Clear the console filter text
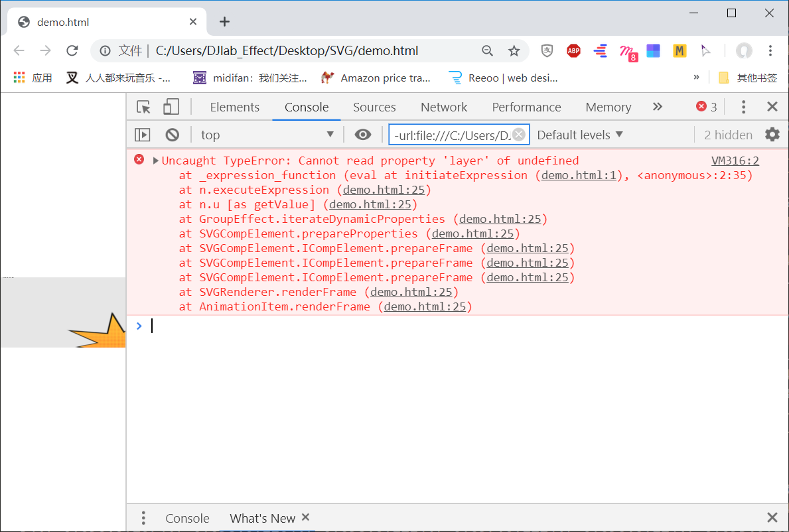Screen dimensions: 789x532 519,135
